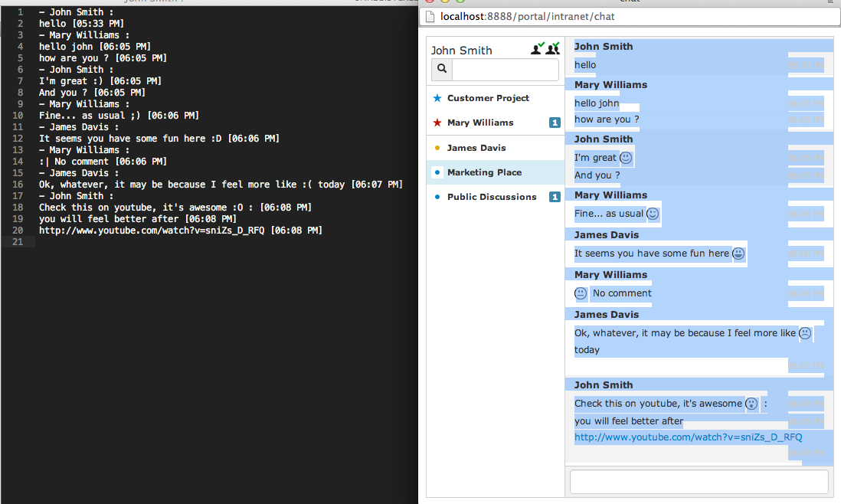Click the unread badge next to Mary Williams
Screen dimensions: 841x504
555,123
